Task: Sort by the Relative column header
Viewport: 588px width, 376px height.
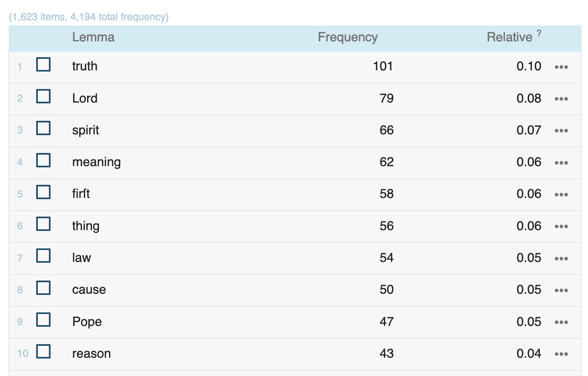Action: 509,37
